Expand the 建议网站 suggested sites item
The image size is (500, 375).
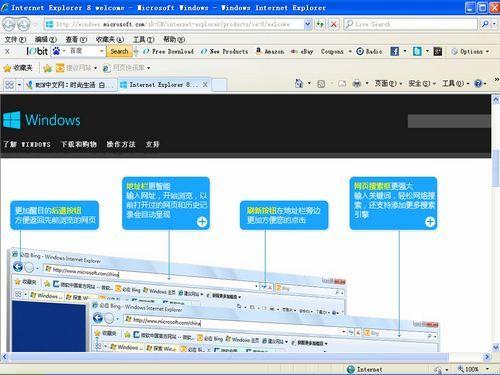coord(76,68)
